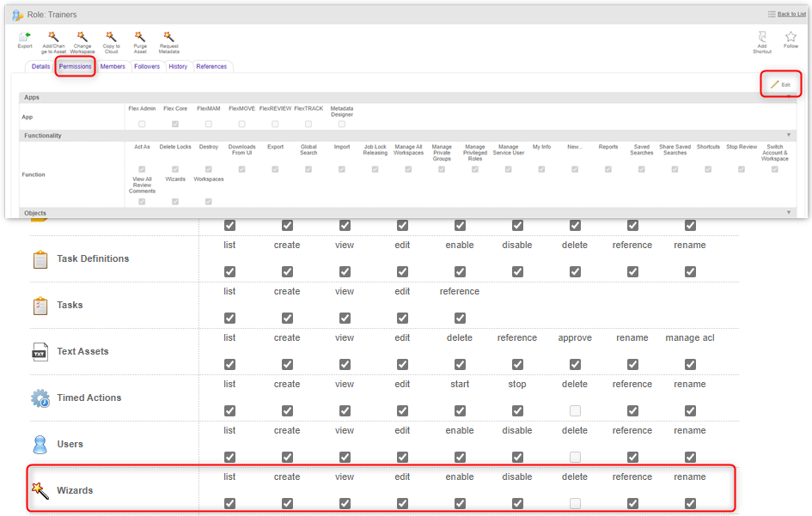View the History tab

(178, 66)
